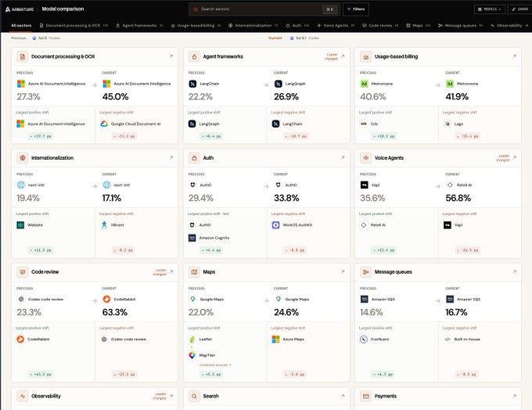Click the Payments card icon

tap(366, 396)
